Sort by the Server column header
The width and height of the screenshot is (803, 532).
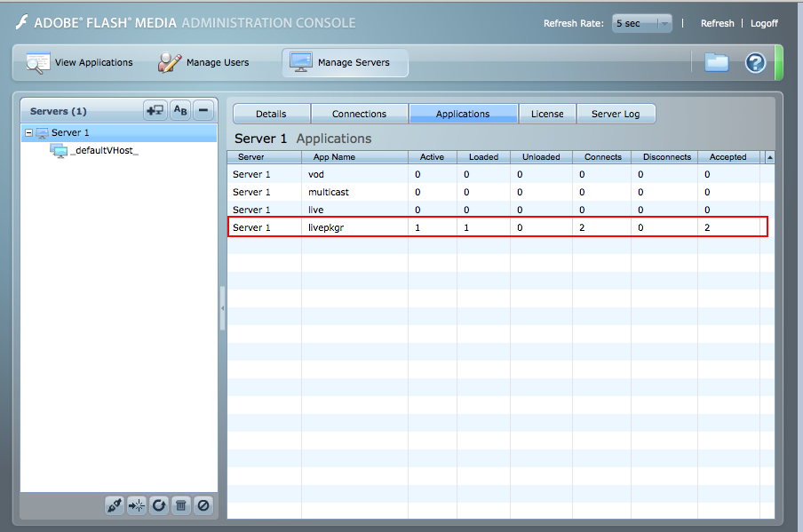point(264,157)
